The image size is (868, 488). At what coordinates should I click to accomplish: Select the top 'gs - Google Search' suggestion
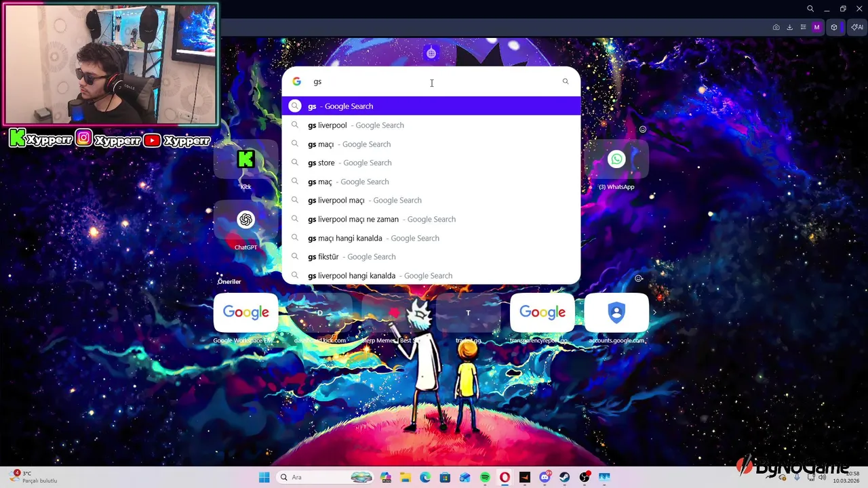pos(431,106)
